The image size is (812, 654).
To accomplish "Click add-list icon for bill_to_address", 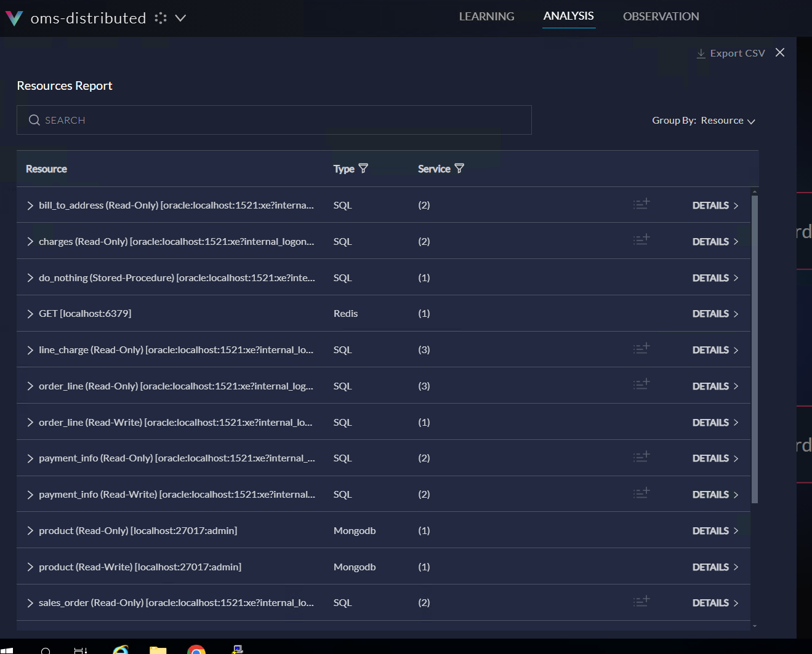I will 641,204.
